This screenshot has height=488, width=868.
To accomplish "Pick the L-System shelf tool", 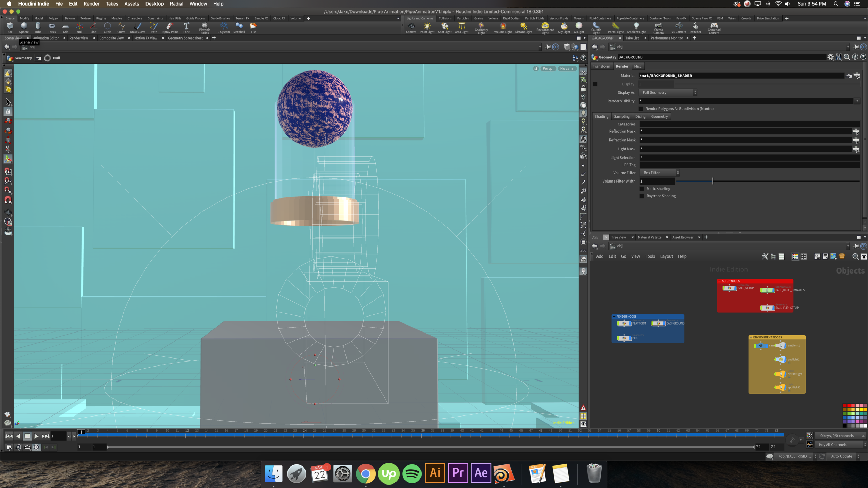I will coord(224,28).
